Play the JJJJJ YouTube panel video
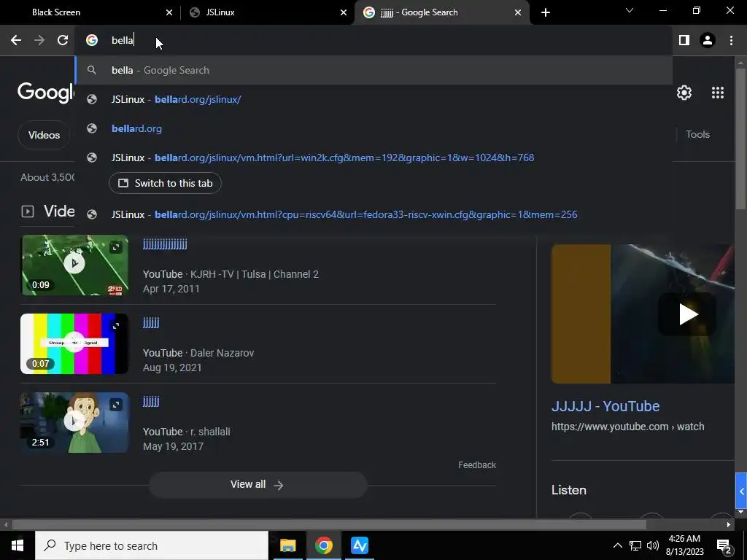The image size is (747, 560). tap(687, 314)
